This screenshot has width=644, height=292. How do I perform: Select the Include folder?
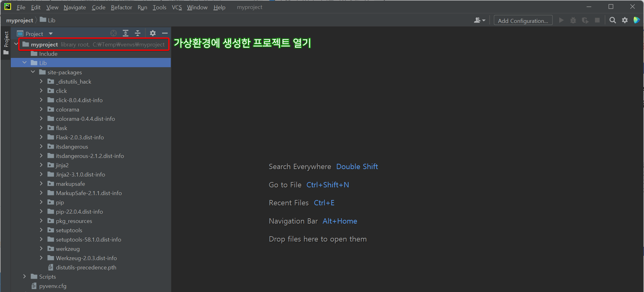[48, 54]
